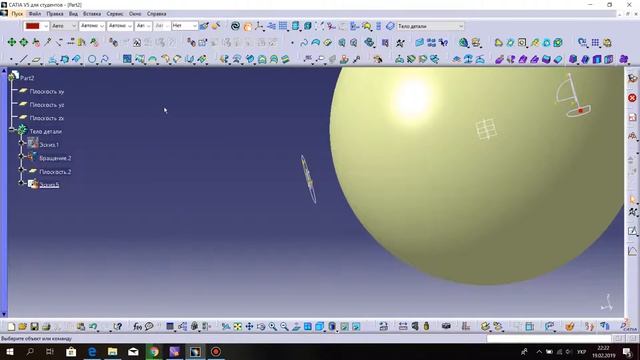
Task: Open the Сервис menu
Action: click(x=115, y=13)
